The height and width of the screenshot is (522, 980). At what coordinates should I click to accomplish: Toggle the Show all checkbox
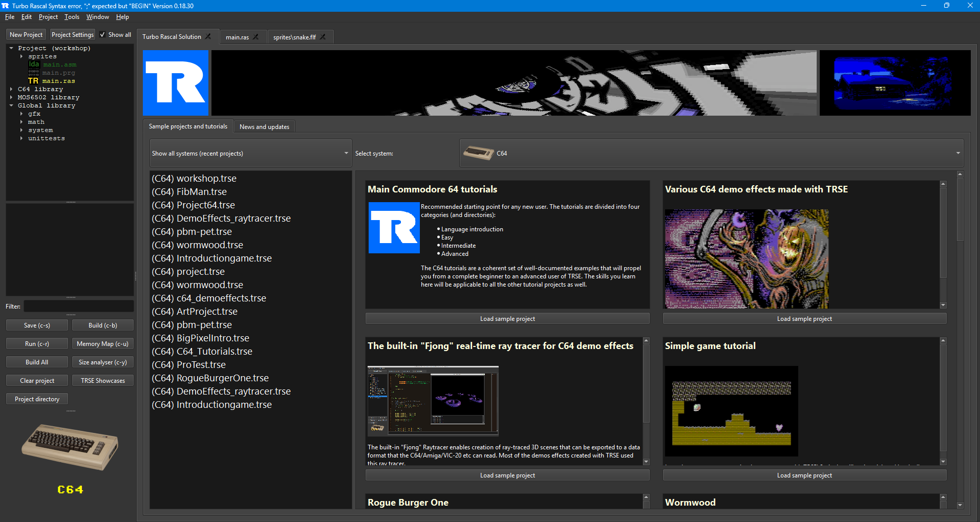pos(102,34)
